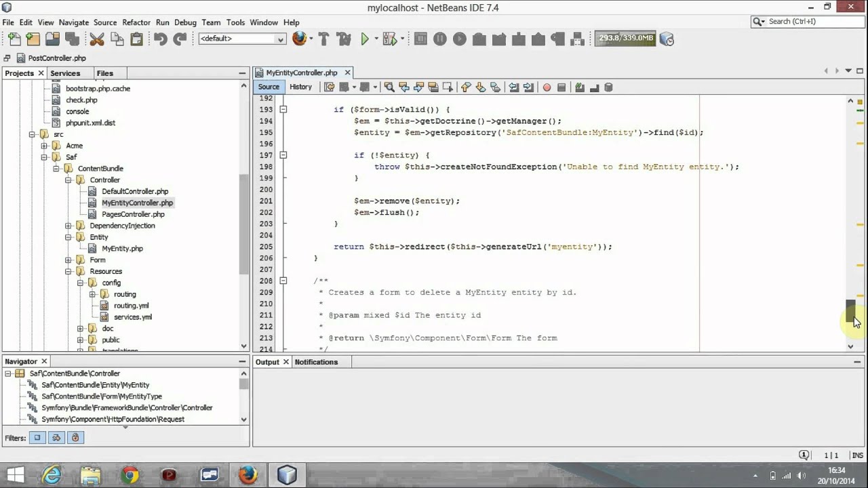This screenshot has width=868, height=488.
Task: Minimize the Output panel
Action: (x=857, y=362)
